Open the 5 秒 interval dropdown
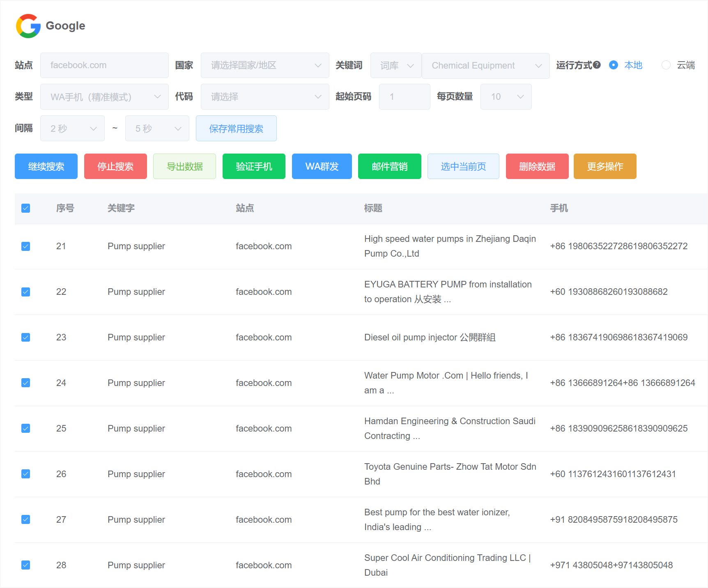 point(157,129)
